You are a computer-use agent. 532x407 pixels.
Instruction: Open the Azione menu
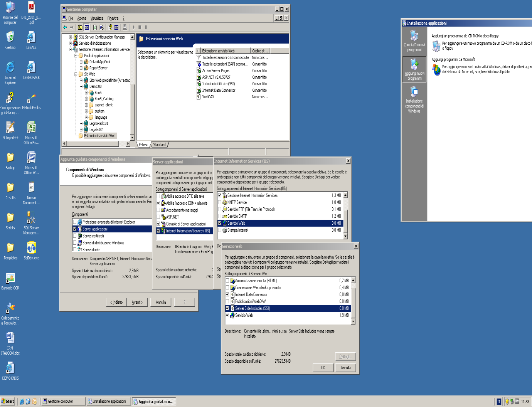click(x=82, y=18)
